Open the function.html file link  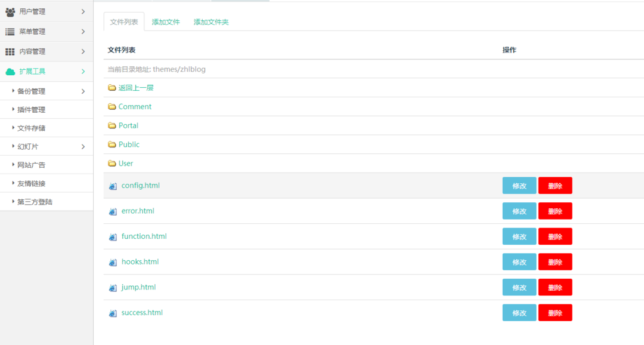click(x=144, y=236)
